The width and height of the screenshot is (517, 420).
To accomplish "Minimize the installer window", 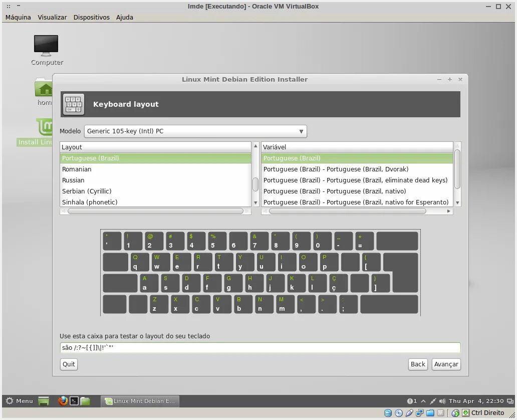I will point(439,80).
